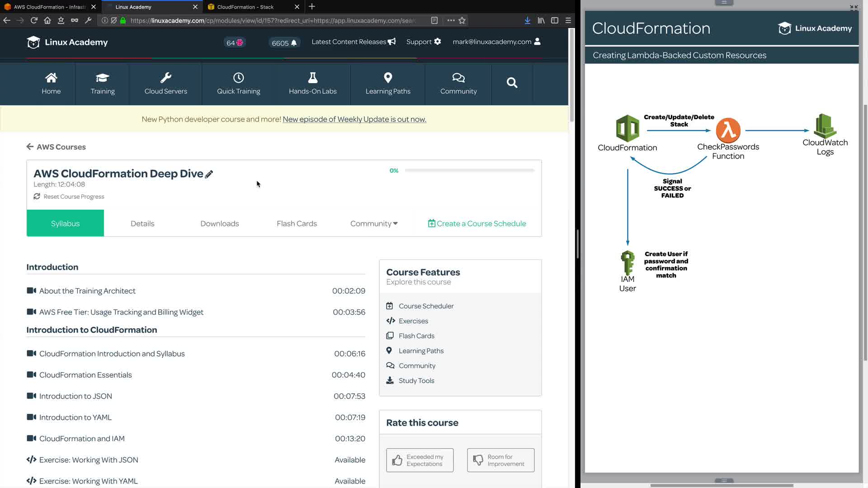Click the notifications bell showing 6605

pyautogui.click(x=294, y=43)
